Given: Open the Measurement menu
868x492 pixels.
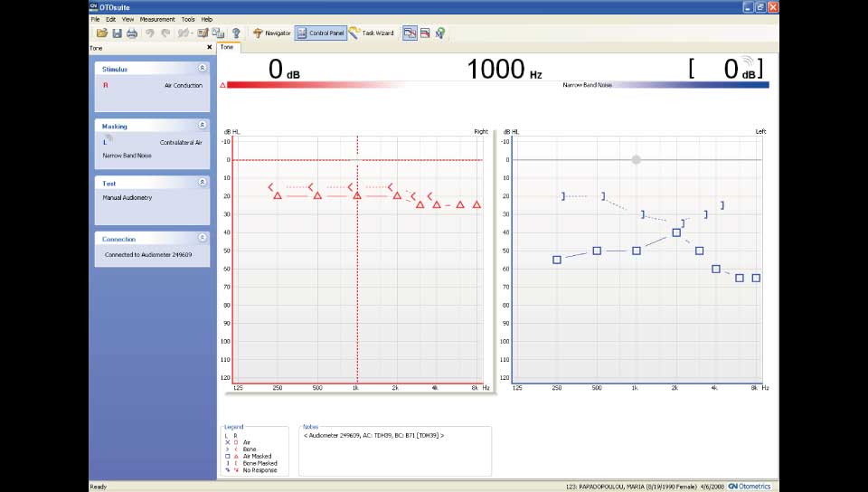Looking at the screenshot, I should coord(157,19).
